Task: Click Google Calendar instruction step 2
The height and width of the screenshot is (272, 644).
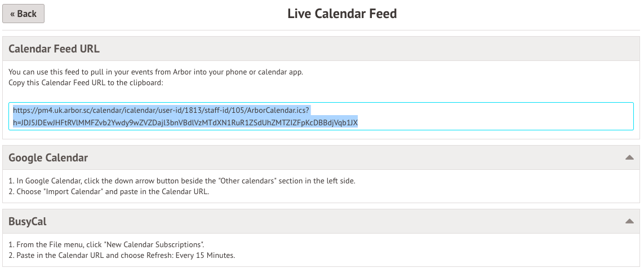Action: [x=108, y=191]
